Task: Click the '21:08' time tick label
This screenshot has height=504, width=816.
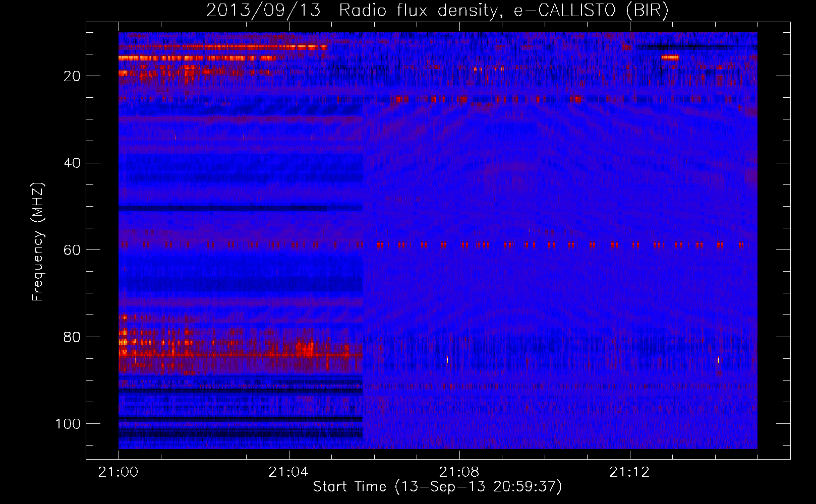Action: point(459,472)
